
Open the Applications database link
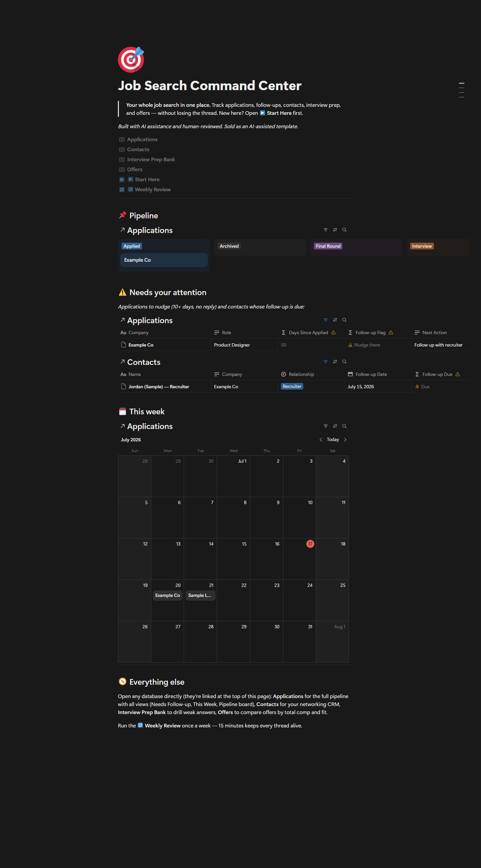[142, 140]
